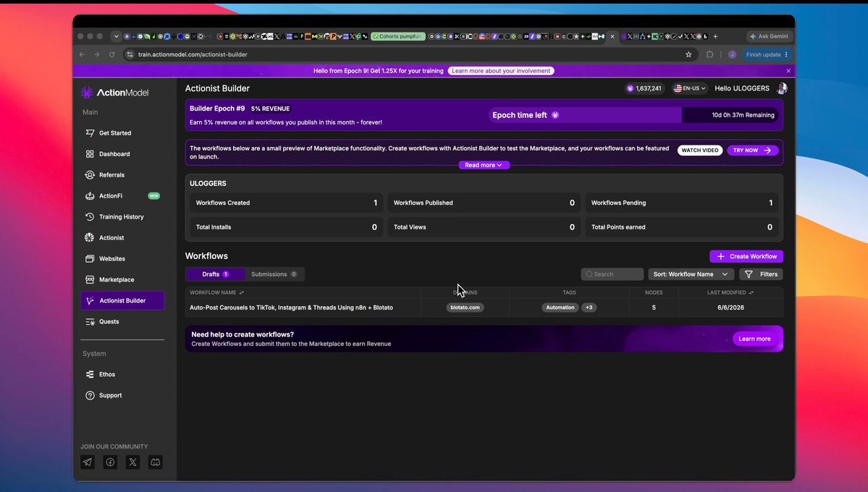This screenshot has height=492, width=868.
Task: Select Actionist Builder menu item
Action: pyautogui.click(x=122, y=300)
